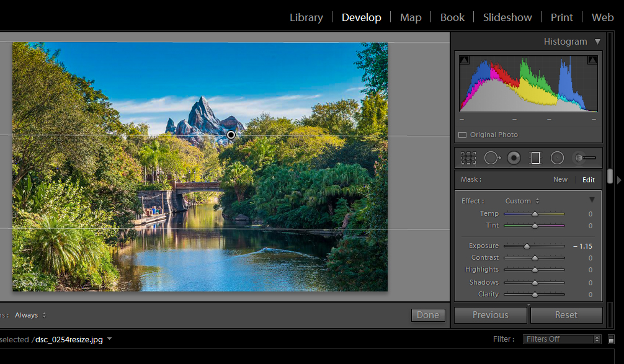Click the histogram graph
The height and width of the screenshot is (364, 624).
click(528, 84)
